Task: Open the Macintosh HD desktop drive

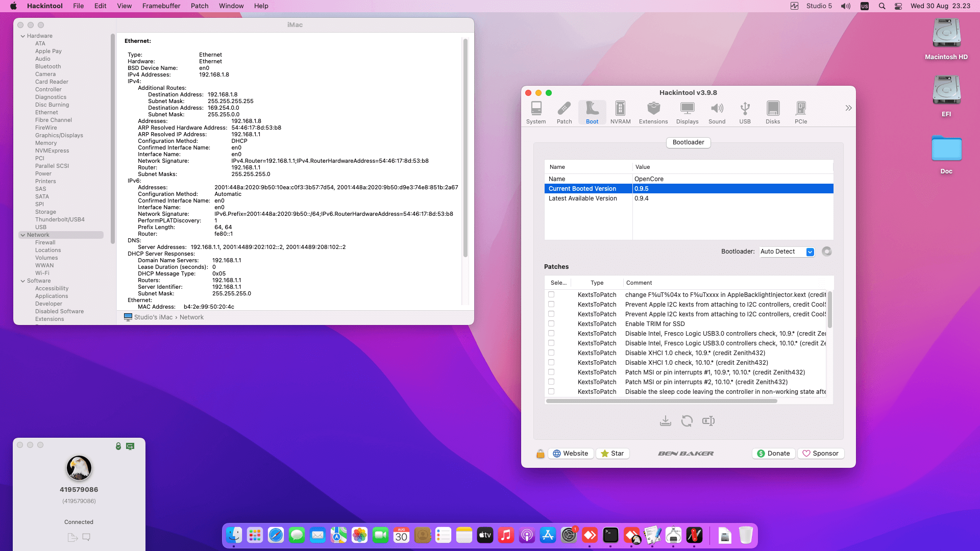Action: pos(946,40)
